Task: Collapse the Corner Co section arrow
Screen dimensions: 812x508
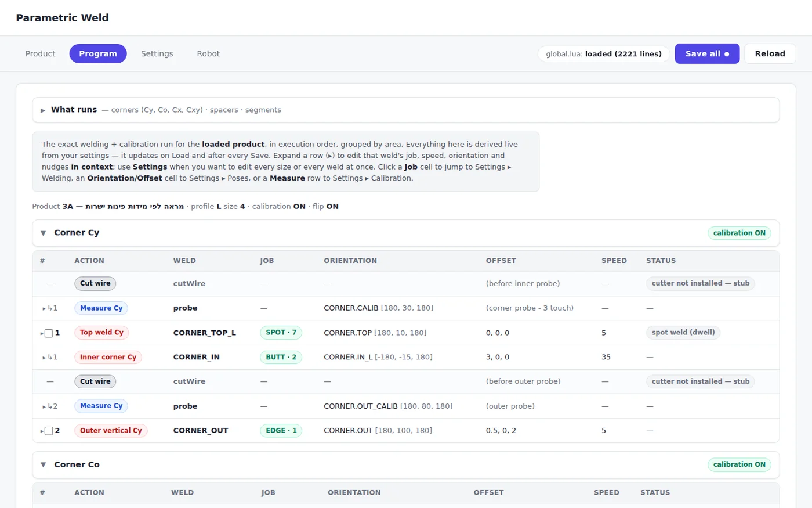Action: tap(43, 464)
